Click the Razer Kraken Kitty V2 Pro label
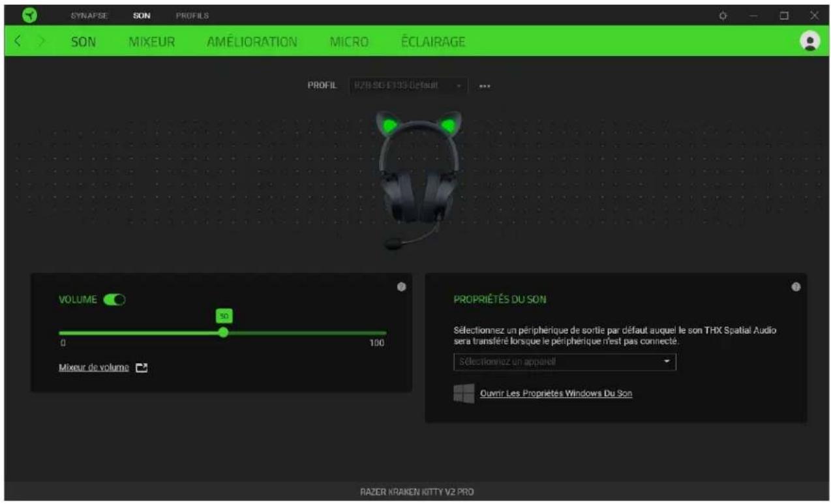 click(416, 492)
